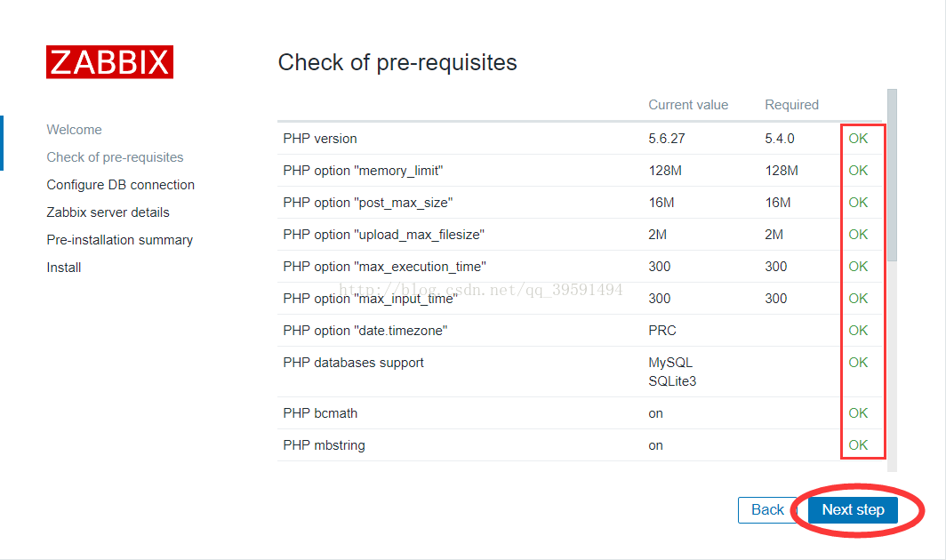Click the date.timezone option row
946x560 pixels.
tap(365, 331)
